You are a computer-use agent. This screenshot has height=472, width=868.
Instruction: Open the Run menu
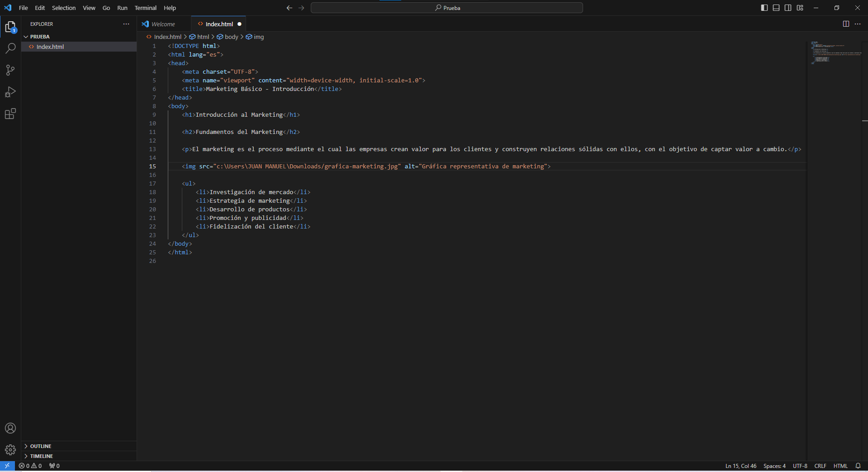(122, 8)
